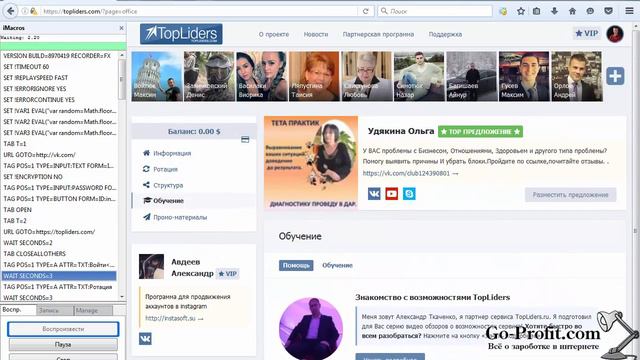
Task: Click the browser search field
Action: coord(435,11)
